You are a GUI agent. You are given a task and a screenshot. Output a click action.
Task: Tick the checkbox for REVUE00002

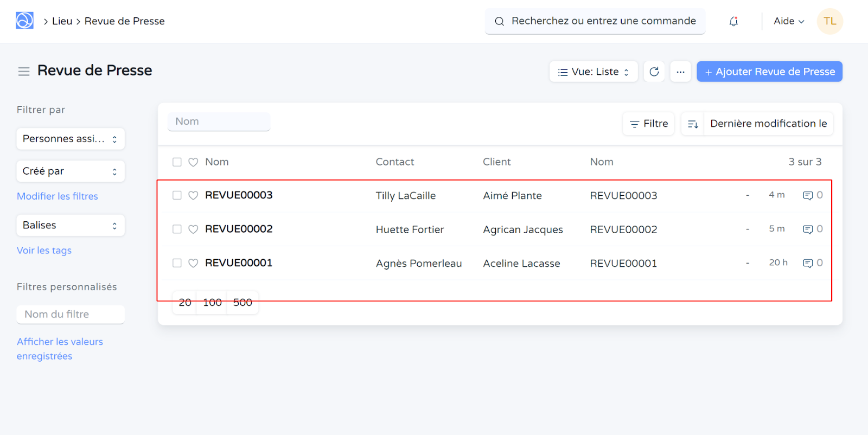[177, 229]
